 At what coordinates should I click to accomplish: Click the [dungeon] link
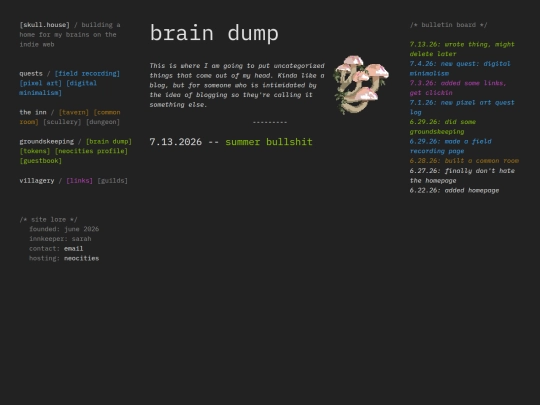pyautogui.click(x=103, y=122)
